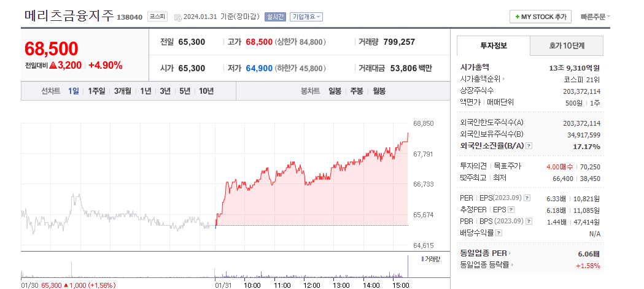This screenshot has height=289, width=644.
Task: Click BPS value 47,414원
Action: point(588,222)
